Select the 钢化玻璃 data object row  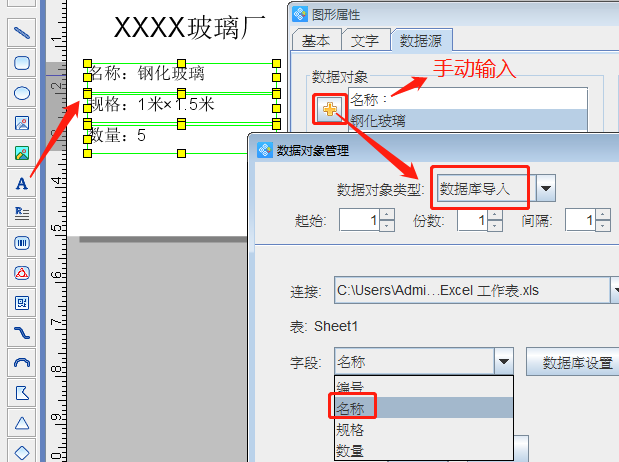[468, 120]
